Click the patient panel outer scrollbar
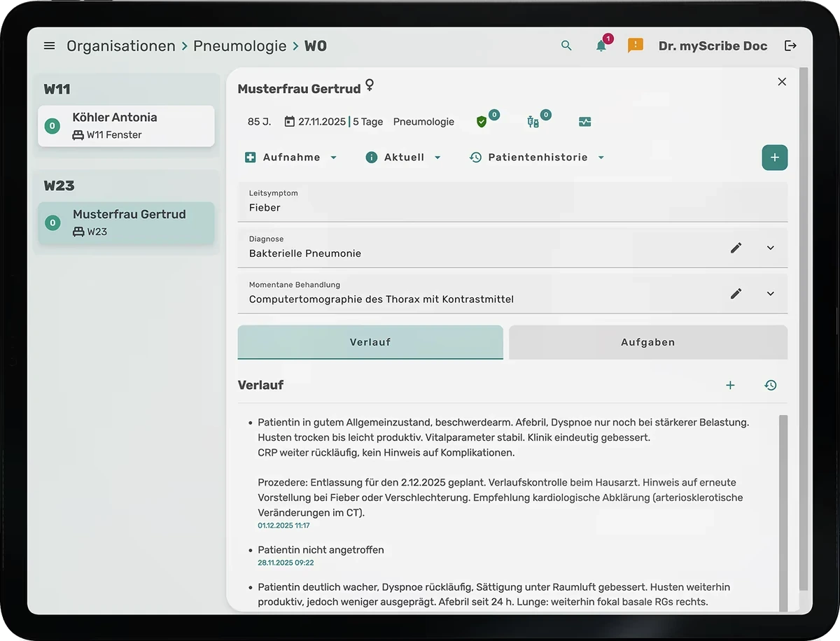840x641 pixels. [804, 329]
